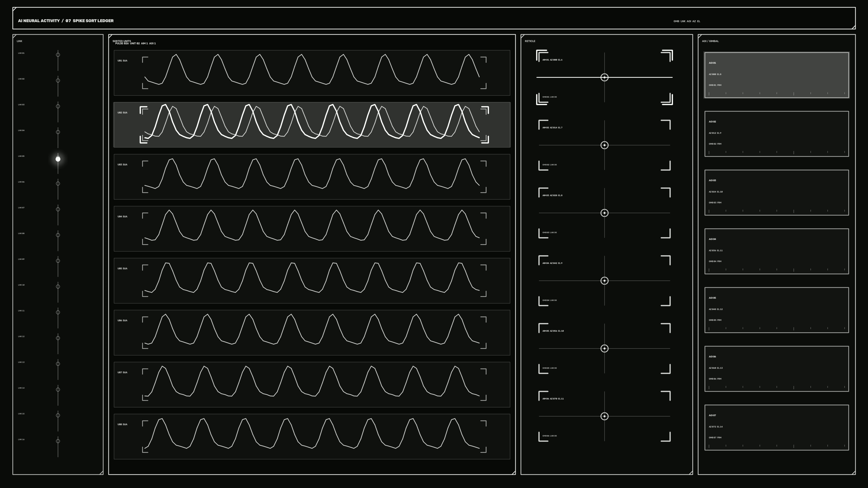Click the AIM 05 reticle crosshair center
This screenshot has height=488, width=868.
604,348
